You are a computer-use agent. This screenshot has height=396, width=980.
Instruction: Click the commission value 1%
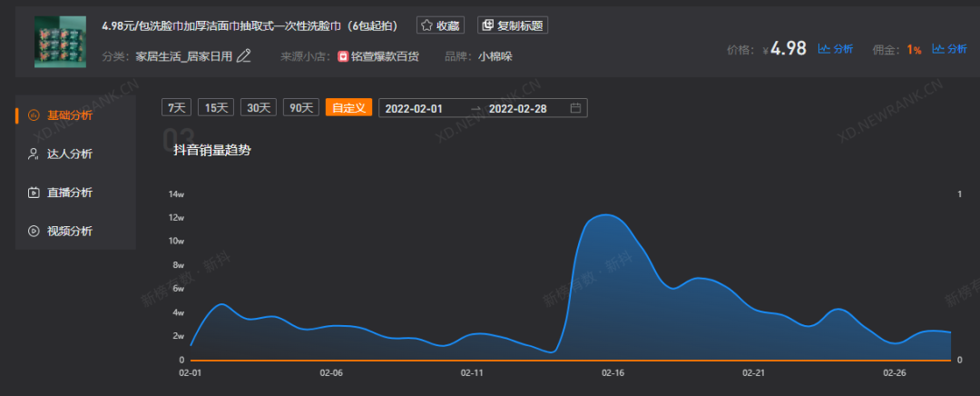point(915,49)
